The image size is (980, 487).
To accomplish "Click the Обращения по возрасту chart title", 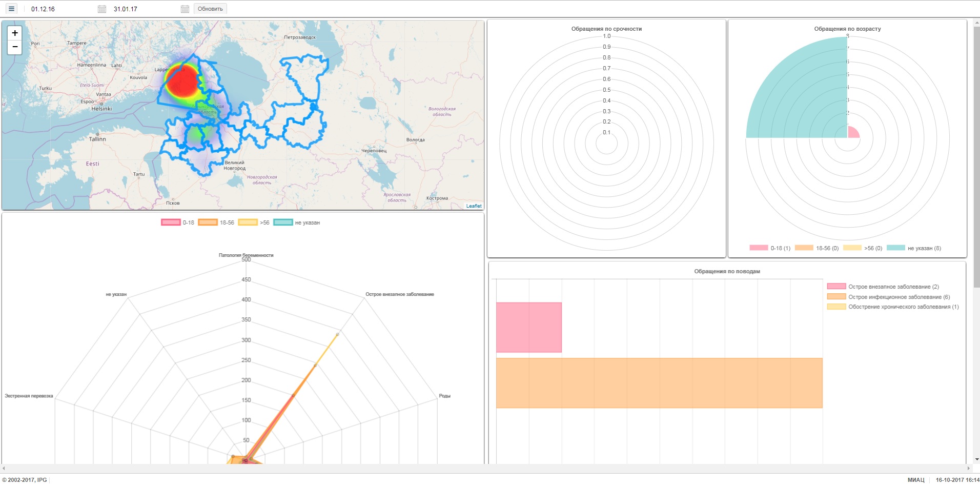I will coord(847,29).
